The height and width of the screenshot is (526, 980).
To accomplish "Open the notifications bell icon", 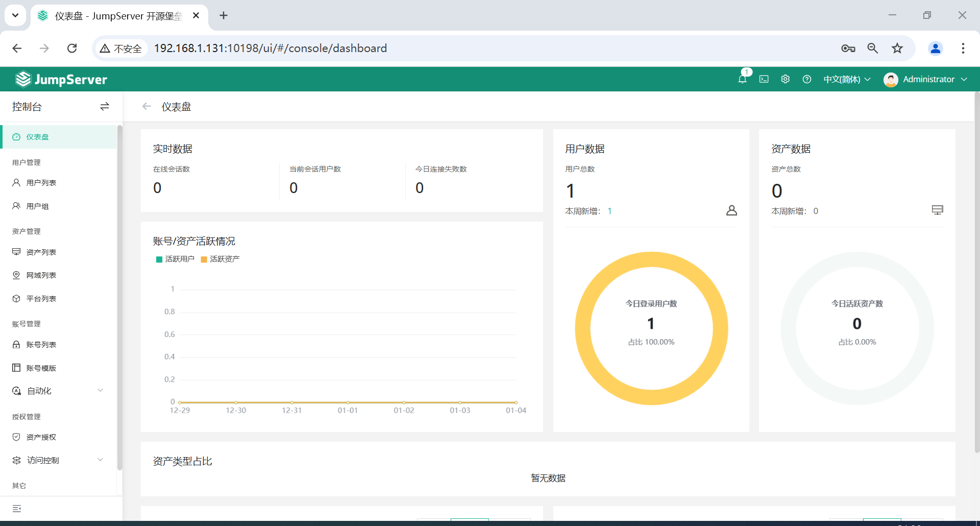I will click(742, 79).
